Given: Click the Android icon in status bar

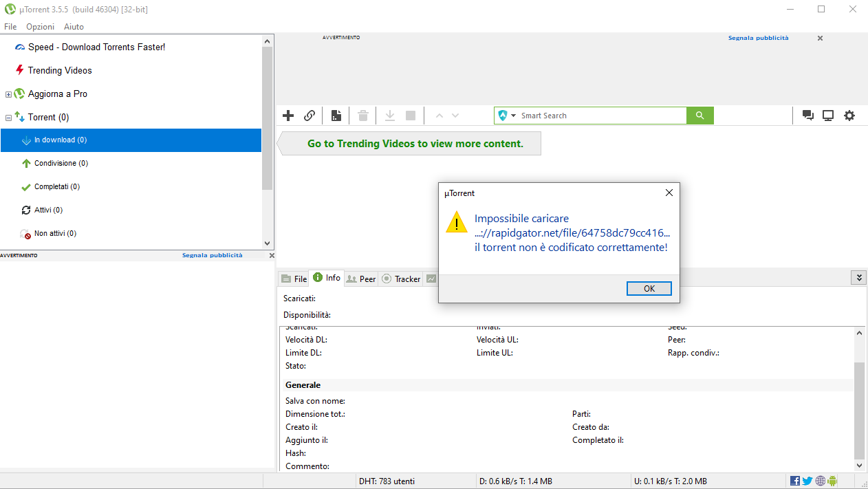Looking at the screenshot, I should 833,481.
